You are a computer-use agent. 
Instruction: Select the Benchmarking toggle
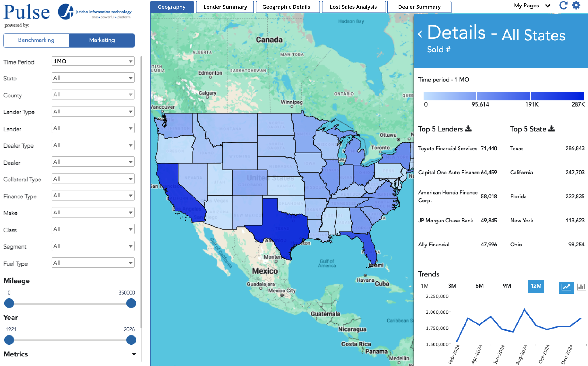pos(36,40)
